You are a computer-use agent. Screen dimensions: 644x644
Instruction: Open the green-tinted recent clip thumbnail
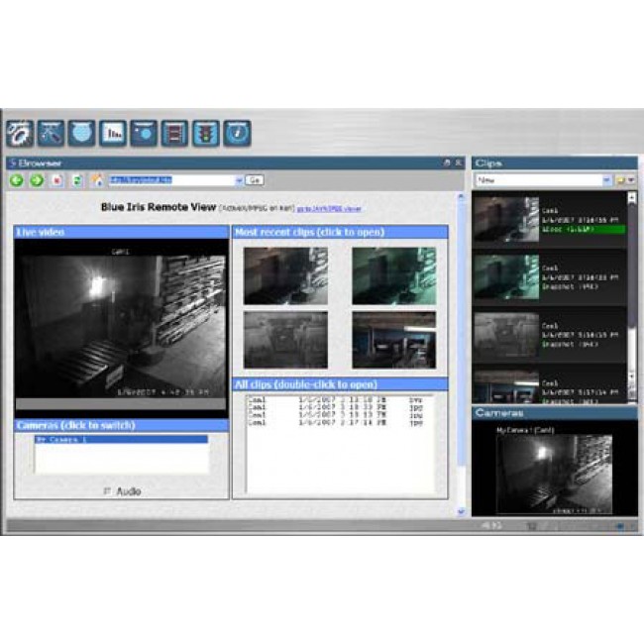click(x=394, y=276)
